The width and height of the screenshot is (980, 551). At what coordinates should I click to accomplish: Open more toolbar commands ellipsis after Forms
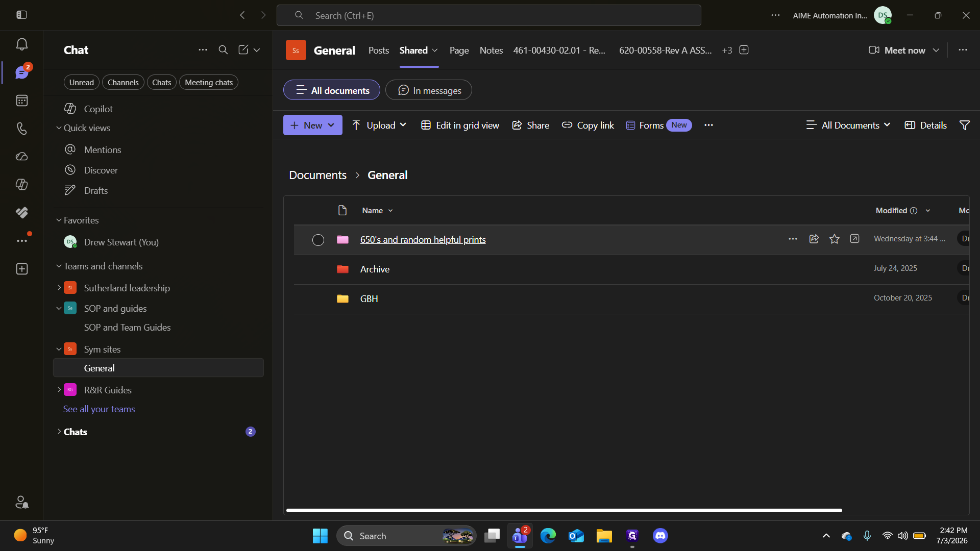(708, 125)
